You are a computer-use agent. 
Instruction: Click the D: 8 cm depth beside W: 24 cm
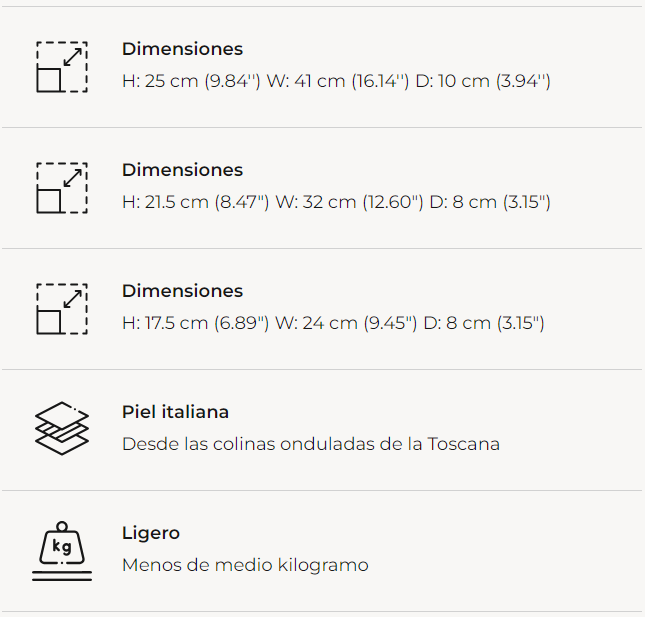483,323
